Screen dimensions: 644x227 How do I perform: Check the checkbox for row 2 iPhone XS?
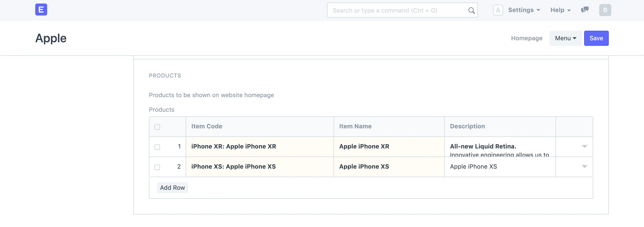tap(157, 167)
